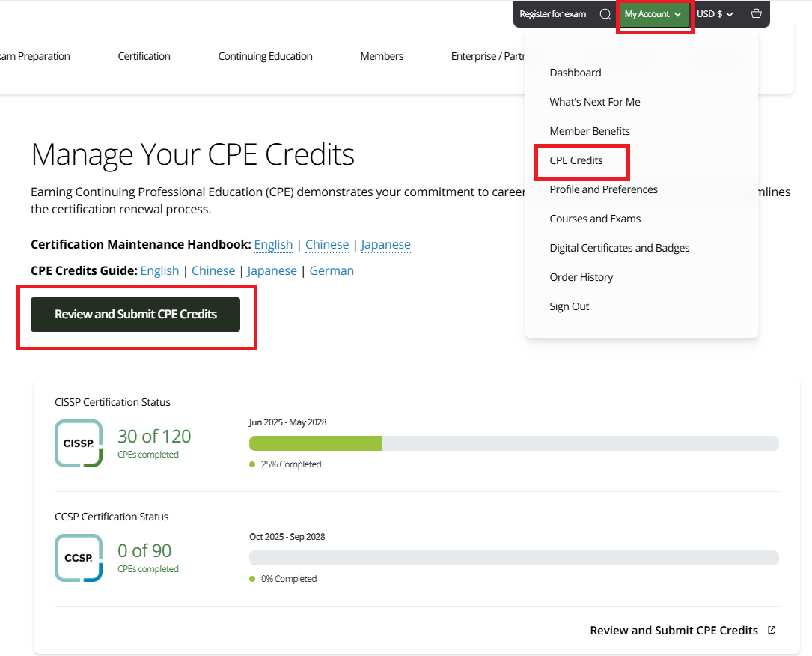Open Digital Certificates and Badges
The image size is (812, 656).
(x=620, y=248)
